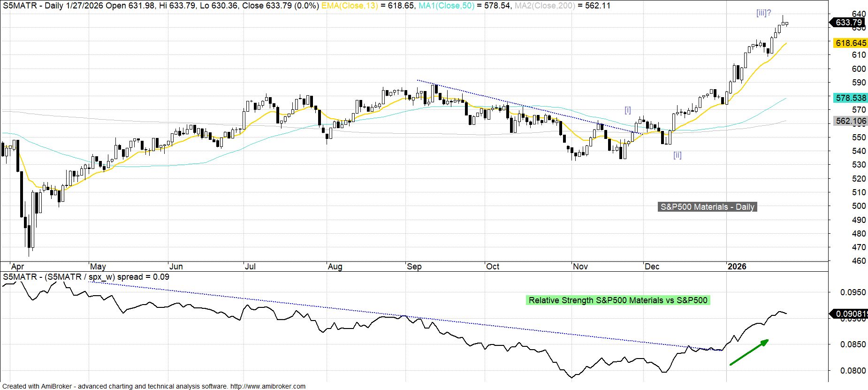
Task: Click the cyan 578.538 MA price tag
Action: coord(850,98)
